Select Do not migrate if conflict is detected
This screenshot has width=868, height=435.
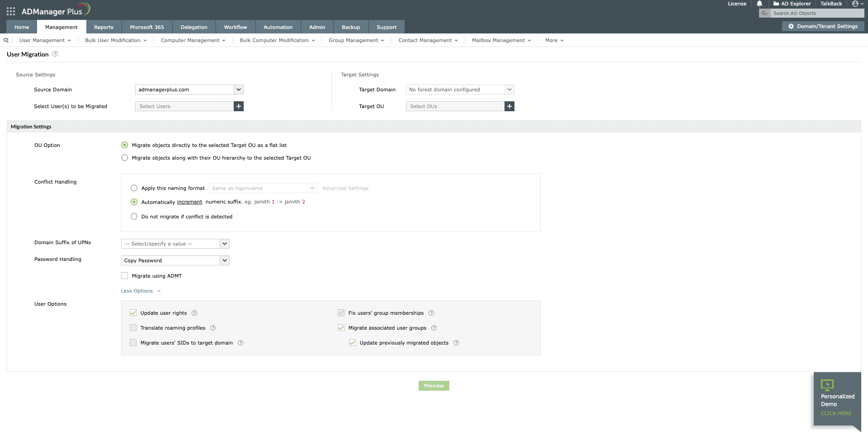(x=134, y=216)
